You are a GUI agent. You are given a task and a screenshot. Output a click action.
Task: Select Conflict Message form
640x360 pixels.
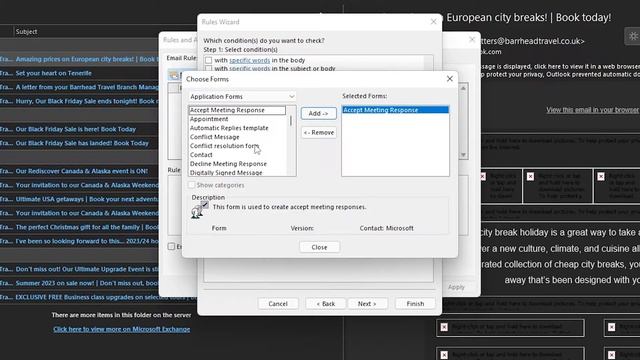(215, 137)
